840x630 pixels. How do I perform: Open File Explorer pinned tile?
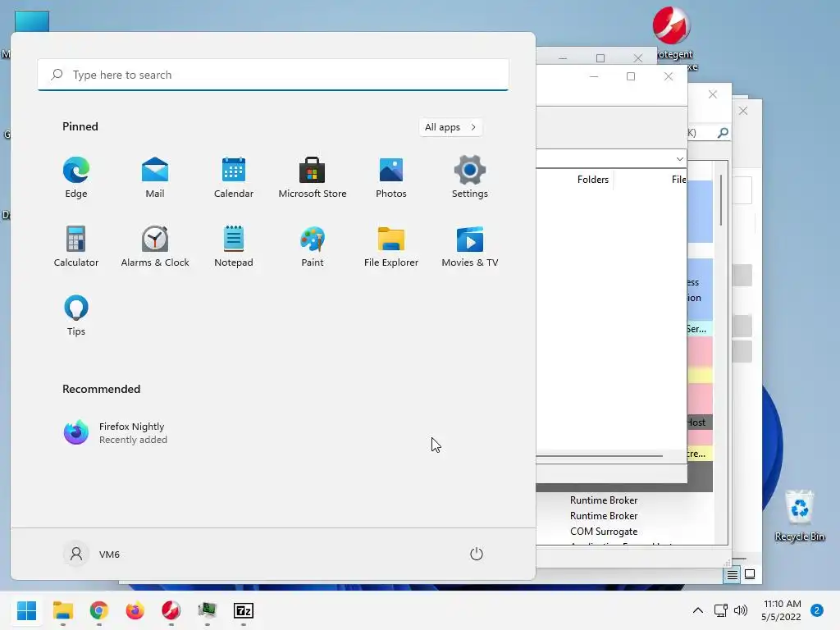point(391,246)
